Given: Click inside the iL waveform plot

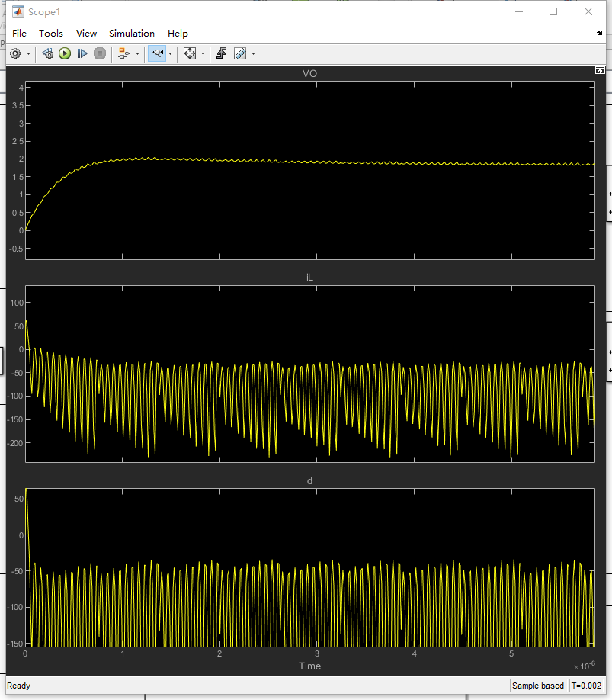Looking at the screenshot, I should point(310,374).
